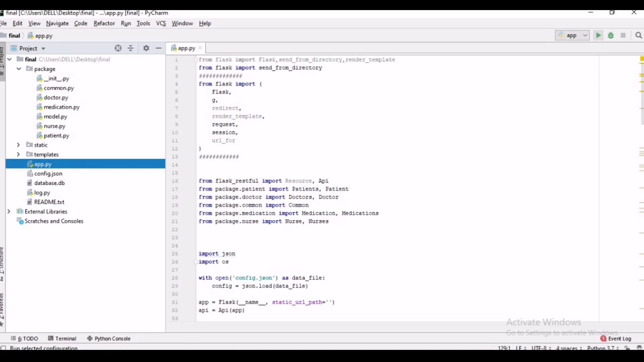The image size is (644, 362).
Task: Open the Code menu
Action: tap(80, 23)
